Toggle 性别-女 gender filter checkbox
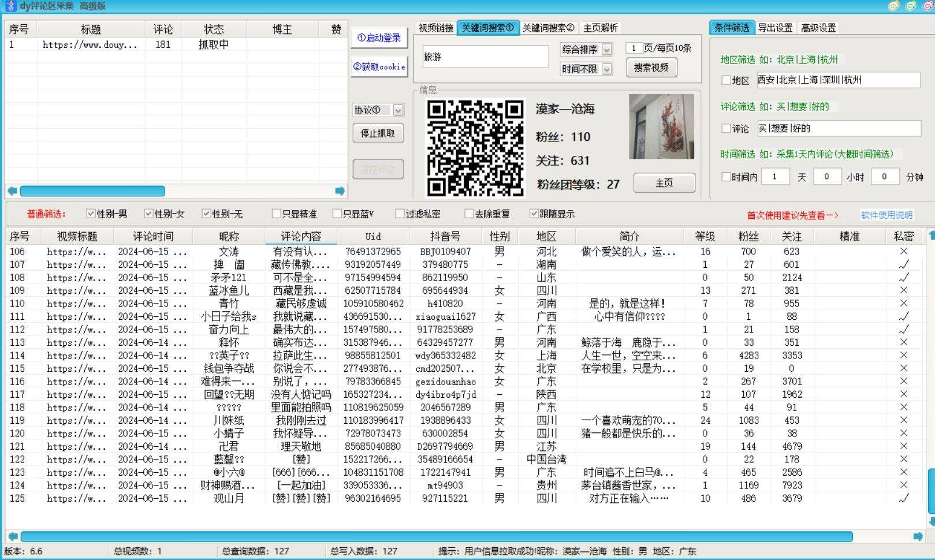Viewport: 935px width, 560px height. tap(148, 214)
